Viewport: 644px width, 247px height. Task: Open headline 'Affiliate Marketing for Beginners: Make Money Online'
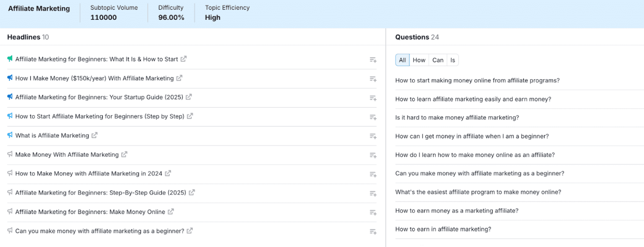click(90, 212)
